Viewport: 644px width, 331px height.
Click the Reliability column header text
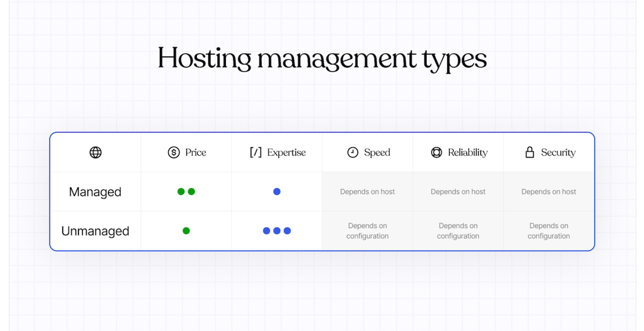pyautogui.click(x=468, y=153)
